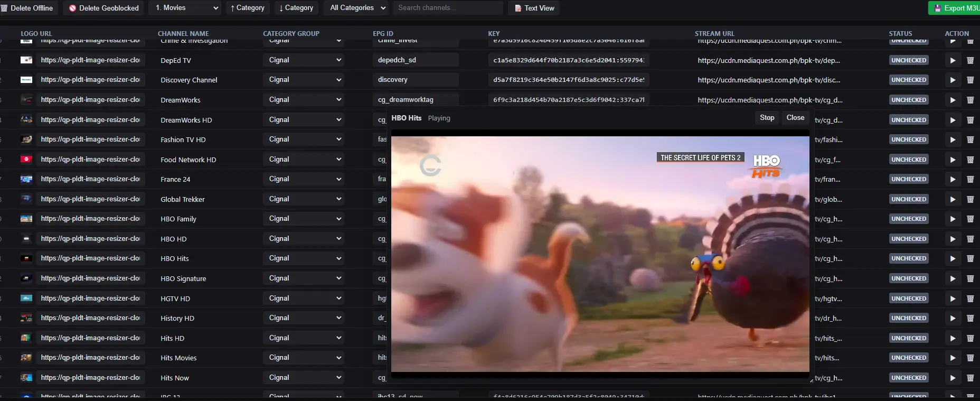Expand DepEd TV category group dropdown
980x401 pixels.
tap(304, 60)
